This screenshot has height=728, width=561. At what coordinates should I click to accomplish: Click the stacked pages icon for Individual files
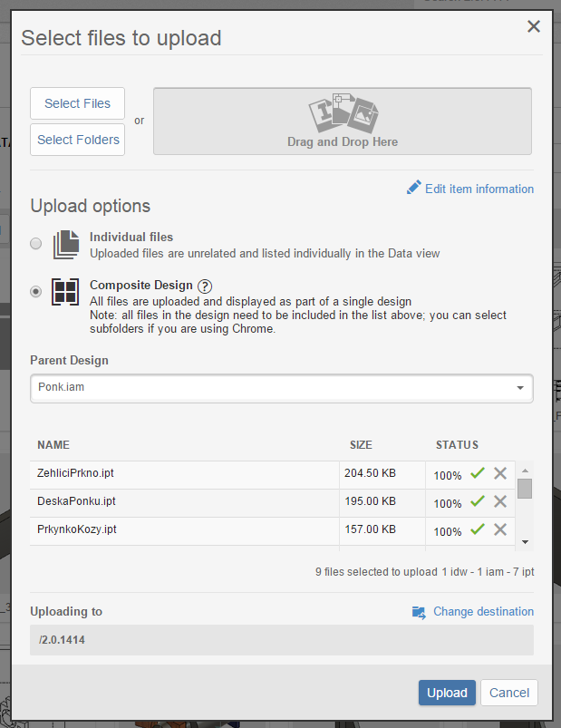(65, 244)
